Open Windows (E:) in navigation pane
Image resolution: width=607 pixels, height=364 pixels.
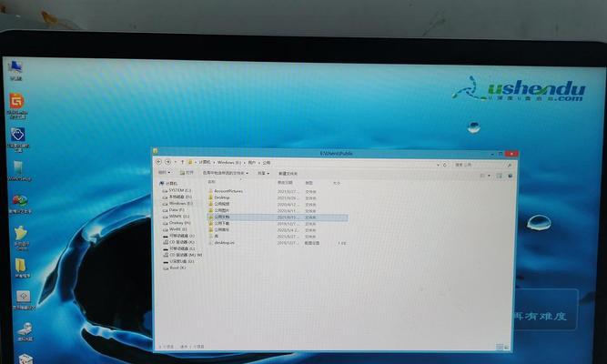coord(177,203)
